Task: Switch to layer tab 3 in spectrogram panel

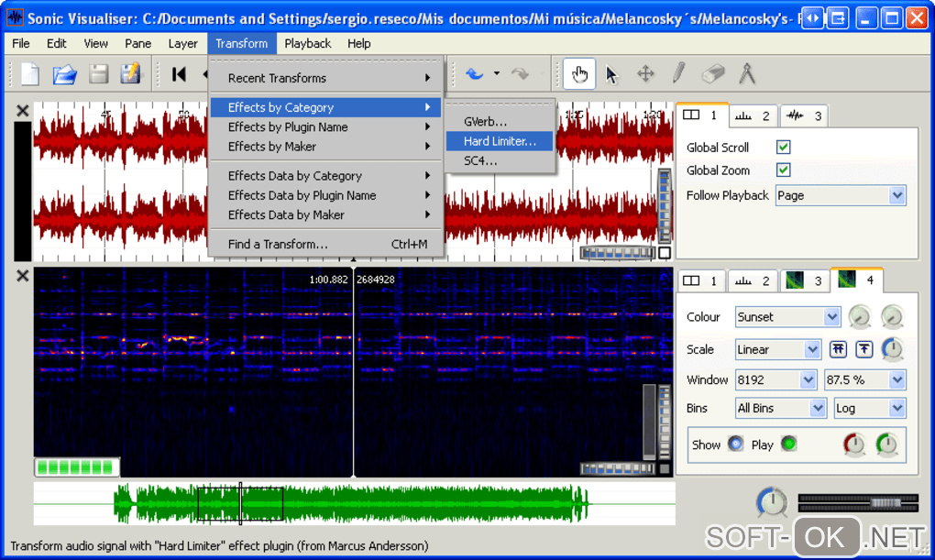Action: coord(806,280)
